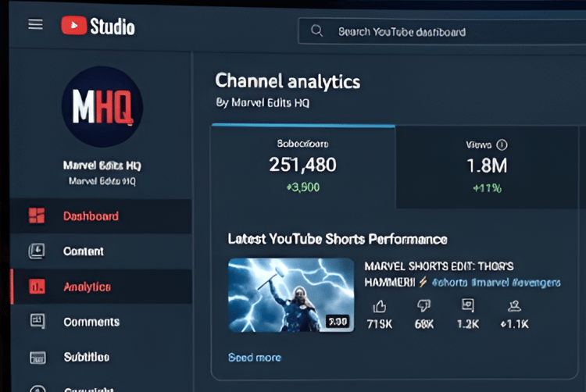The height and width of the screenshot is (392, 586).
Task: Click the Marvel Edits HQ channel name
Action: tap(102, 166)
